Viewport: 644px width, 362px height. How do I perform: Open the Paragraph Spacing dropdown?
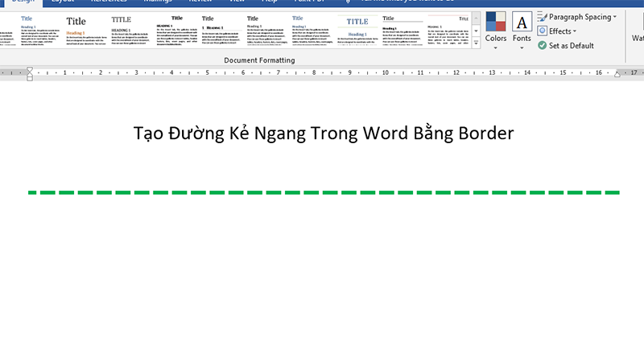coord(577,17)
